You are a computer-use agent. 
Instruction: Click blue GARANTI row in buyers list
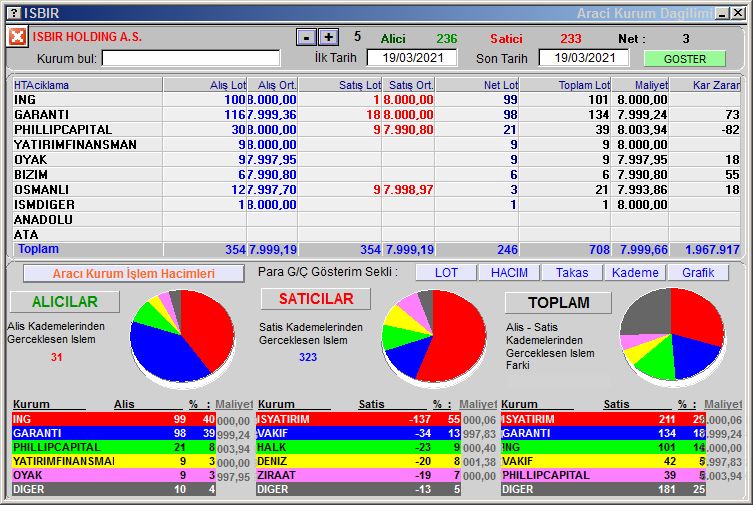tap(114, 433)
